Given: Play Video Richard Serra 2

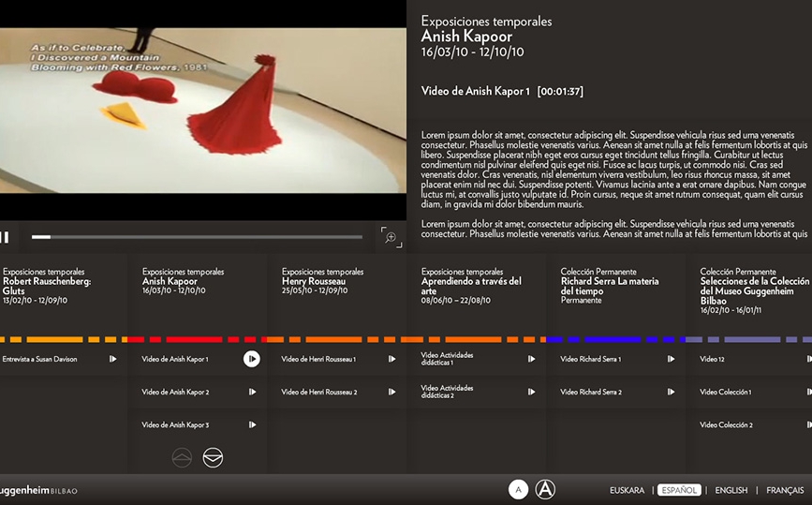Looking at the screenshot, I should coord(671,392).
